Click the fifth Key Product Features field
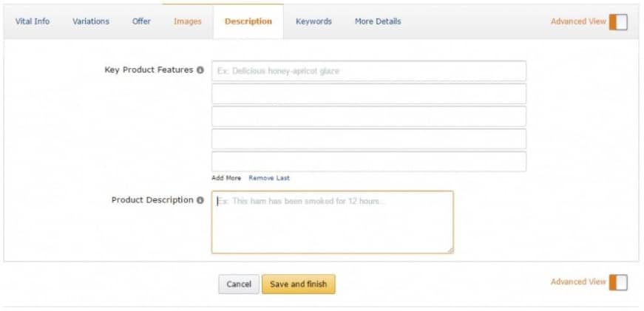Viewport: 644px width, 311px height. tap(369, 162)
